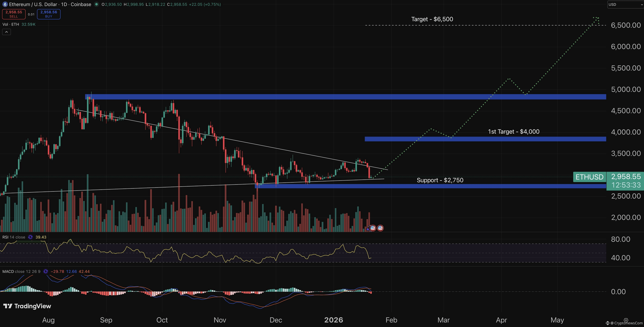644x327 pixels.
Task: Click the second US flag economic event icon
Action: 380,228
